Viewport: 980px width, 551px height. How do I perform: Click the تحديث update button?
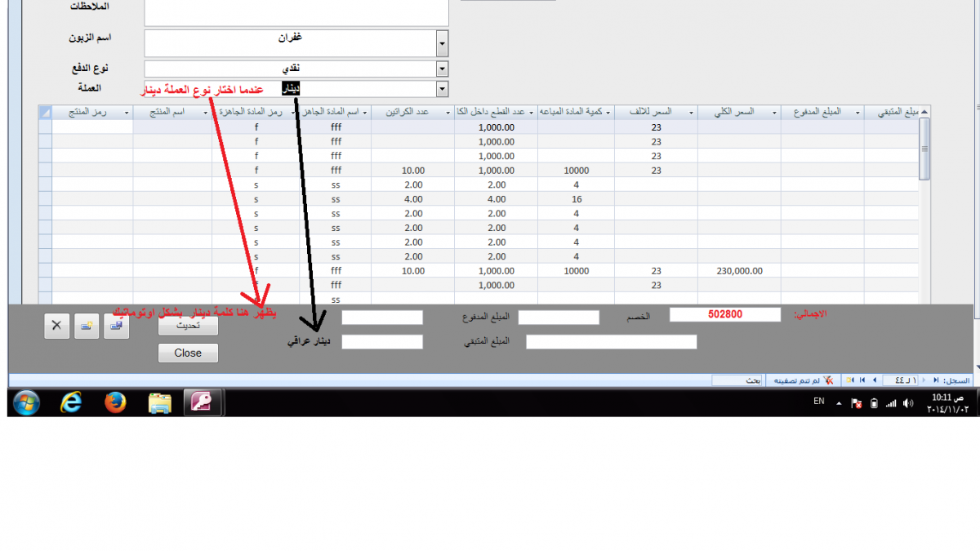(188, 324)
